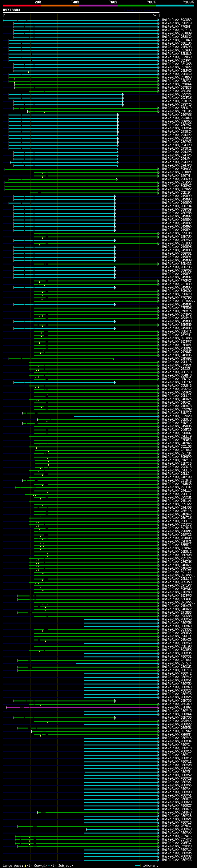Image resolution: width=197 pixels, height=868 pixels.
Task: Select the UniRef100_A2ZXV0 label
Action: click(x=177, y=416)
